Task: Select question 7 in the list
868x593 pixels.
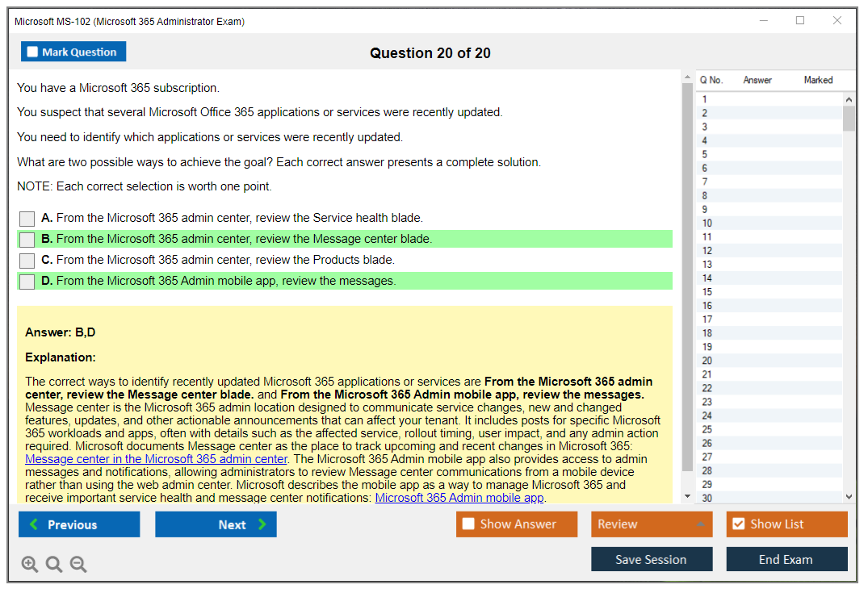Action: click(769, 182)
